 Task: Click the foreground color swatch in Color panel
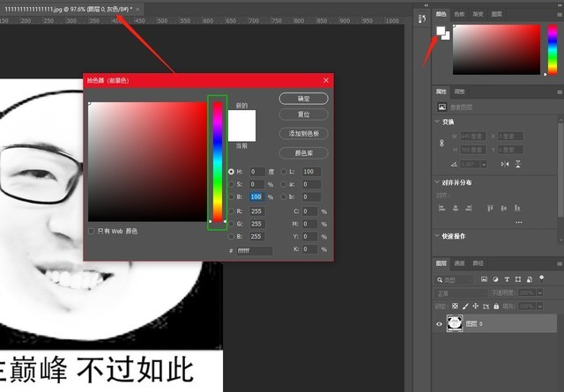(x=441, y=31)
